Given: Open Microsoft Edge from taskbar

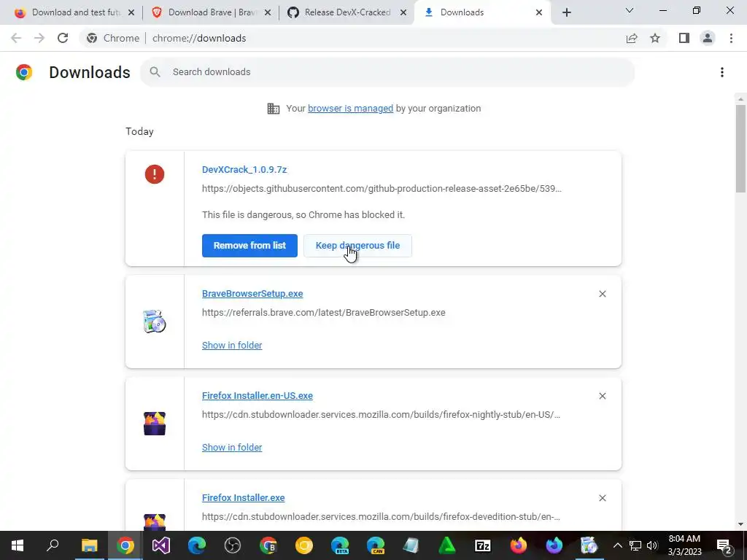Looking at the screenshot, I should [197, 545].
